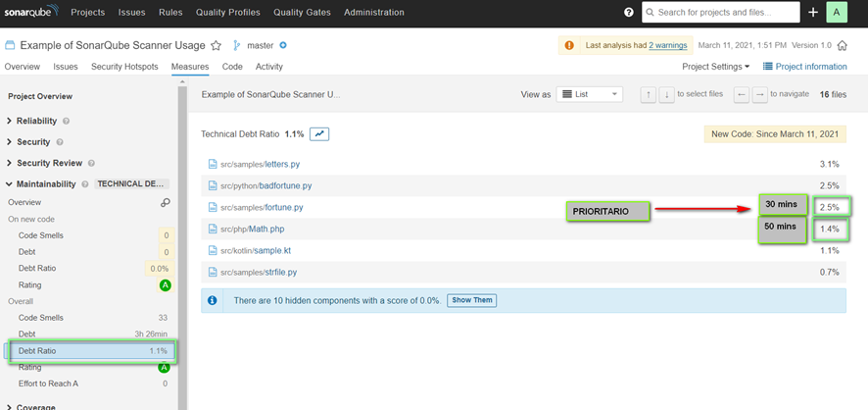Open the 2 warnings link
This screenshot has width=868, height=410.
tap(668, 45)
